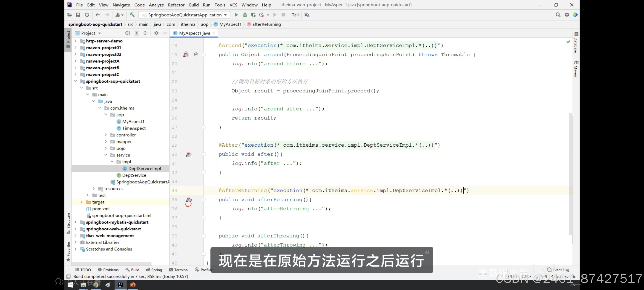Toggle the Database tool window
This screenshot has width=644, height=290.
[x=576, y=43]
